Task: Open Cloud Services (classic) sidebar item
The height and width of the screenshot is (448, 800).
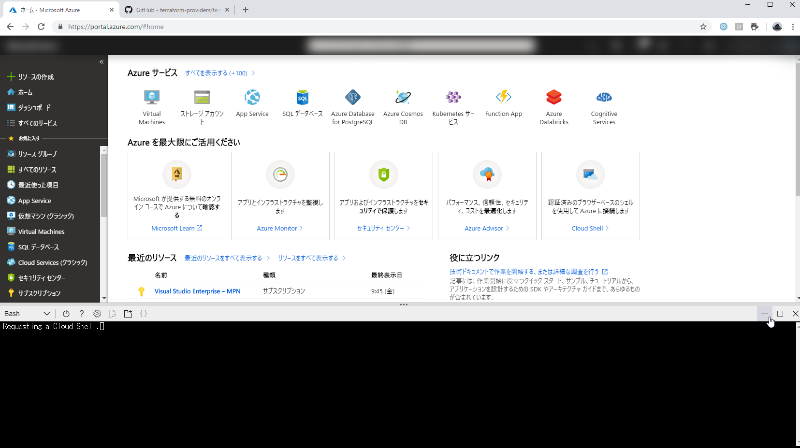Action: click(50, 262)
